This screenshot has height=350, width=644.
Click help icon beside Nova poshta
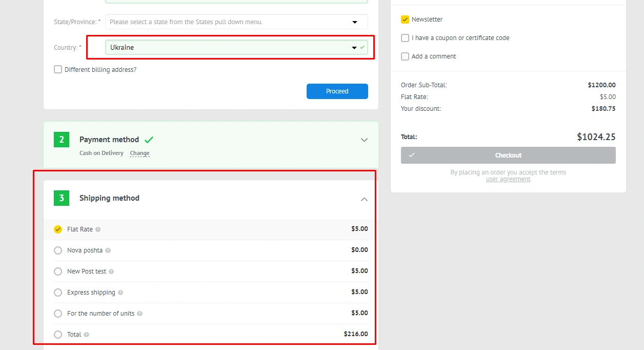tap(108, 250)
